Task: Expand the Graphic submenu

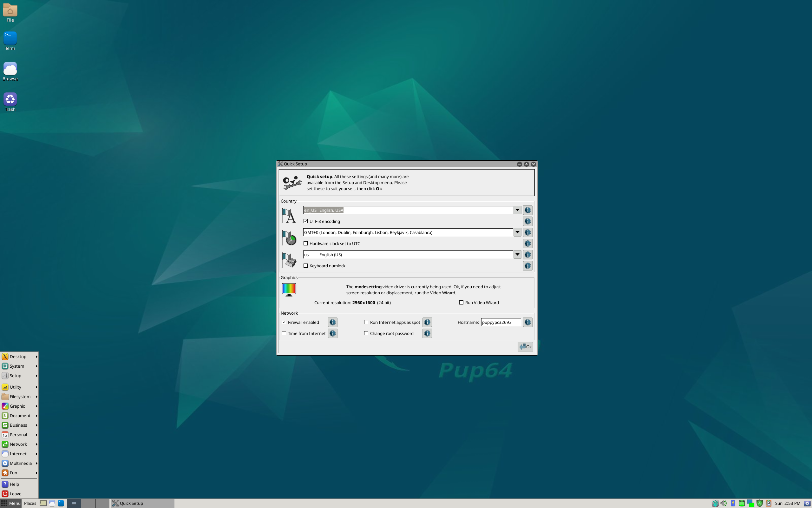Action: [x=19, y=406]
